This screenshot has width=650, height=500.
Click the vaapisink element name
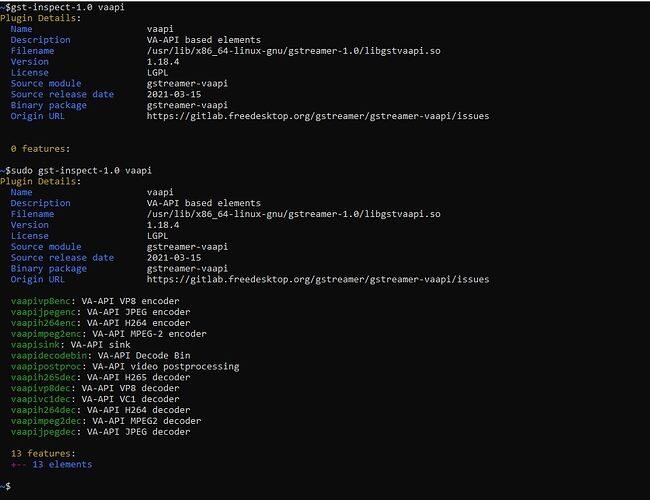[35, 345]
